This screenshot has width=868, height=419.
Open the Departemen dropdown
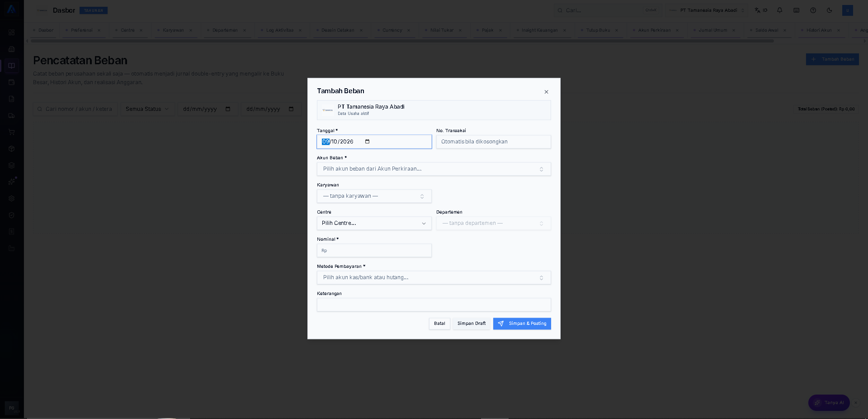point(493,223)
